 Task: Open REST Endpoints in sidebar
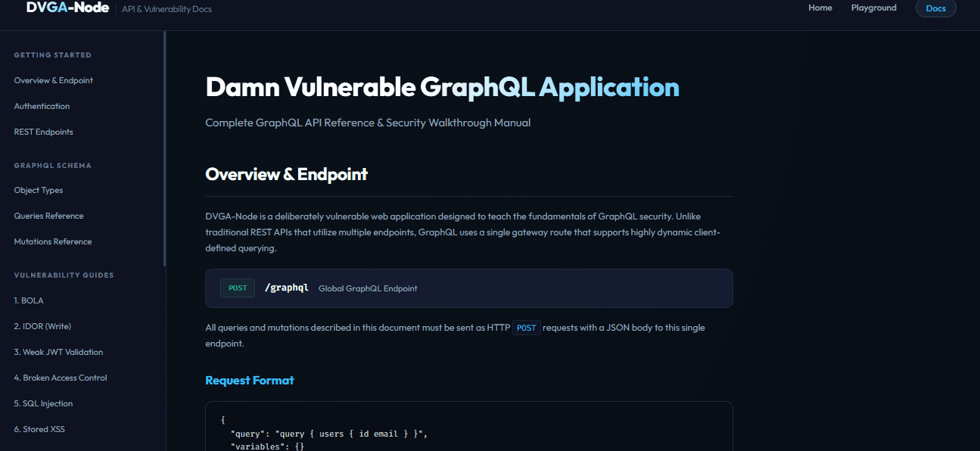point(44,132)
